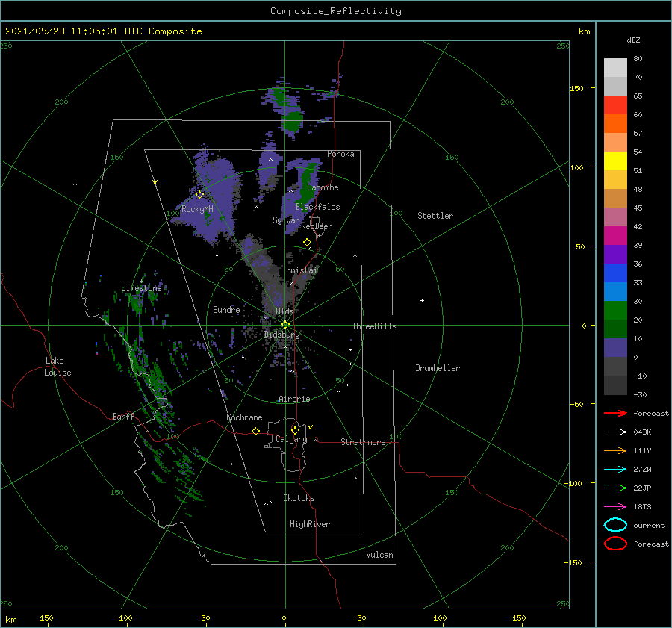Click the cyan 27ZW arrow icon

click(615, 470)
